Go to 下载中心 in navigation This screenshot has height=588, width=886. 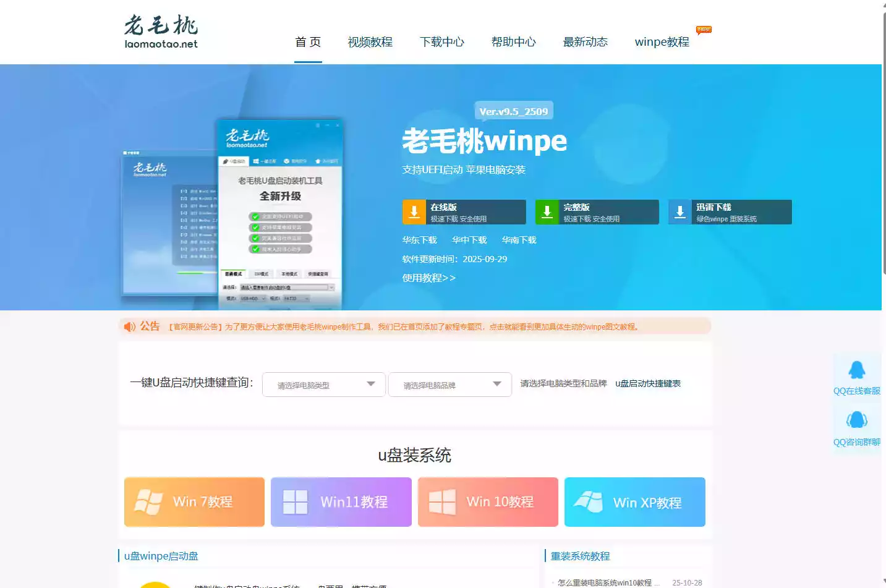point(441,42)
